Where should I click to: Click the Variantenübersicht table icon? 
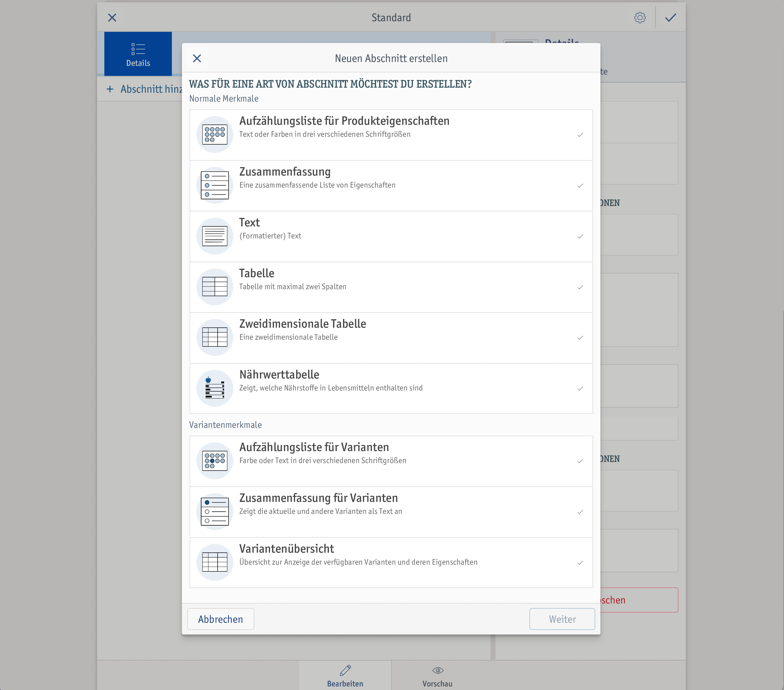pyautogui.click(x=215, y=562)
